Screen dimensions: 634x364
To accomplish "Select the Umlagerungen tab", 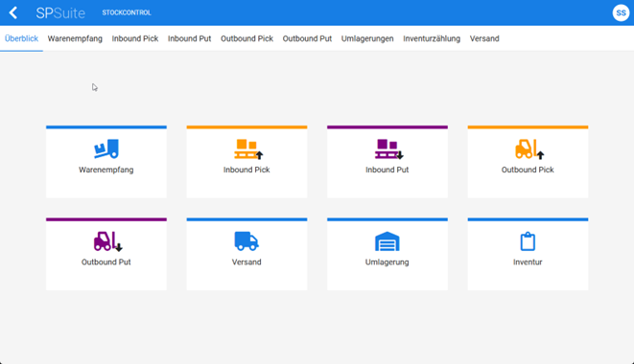I will [367, 38].
